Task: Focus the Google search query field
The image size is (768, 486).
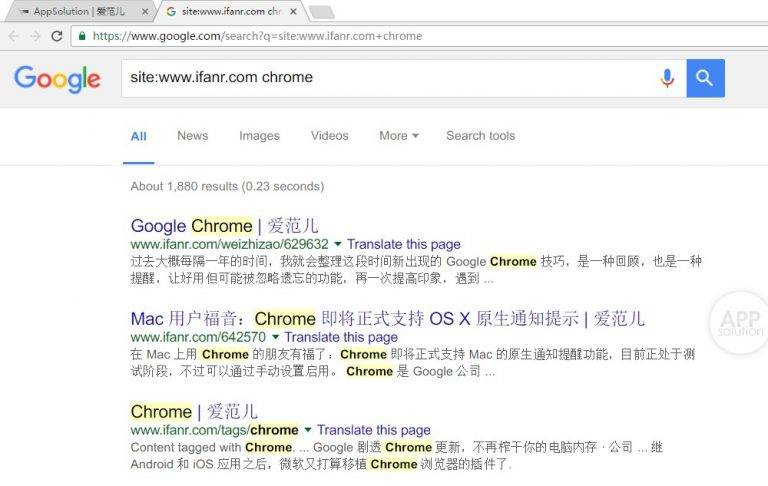Action: point(387,78)
